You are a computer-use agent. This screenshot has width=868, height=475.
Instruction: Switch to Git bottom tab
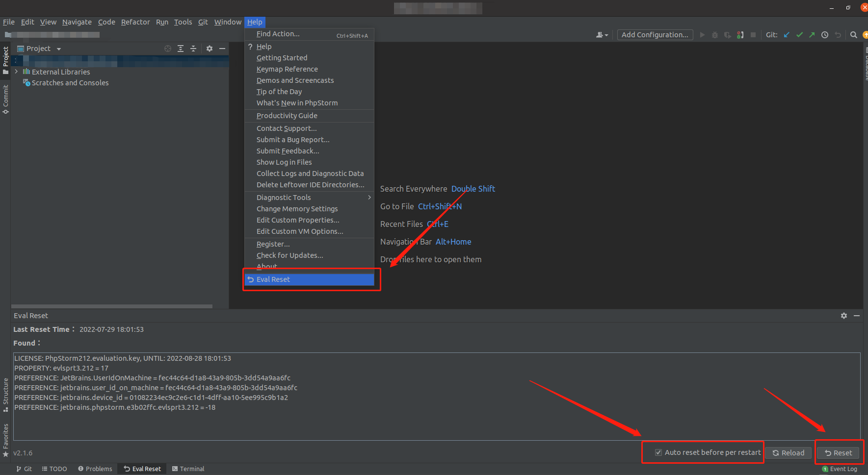coord(24,469)
